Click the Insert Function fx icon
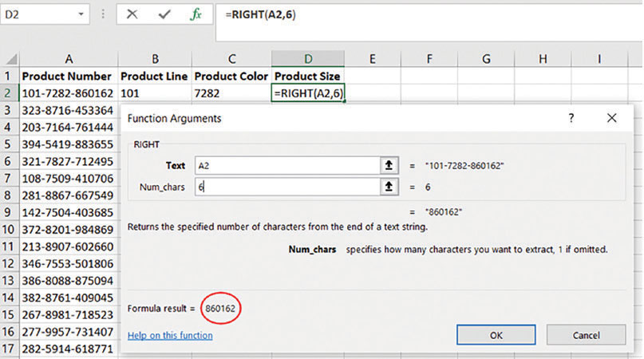 [x=196, y=14]
